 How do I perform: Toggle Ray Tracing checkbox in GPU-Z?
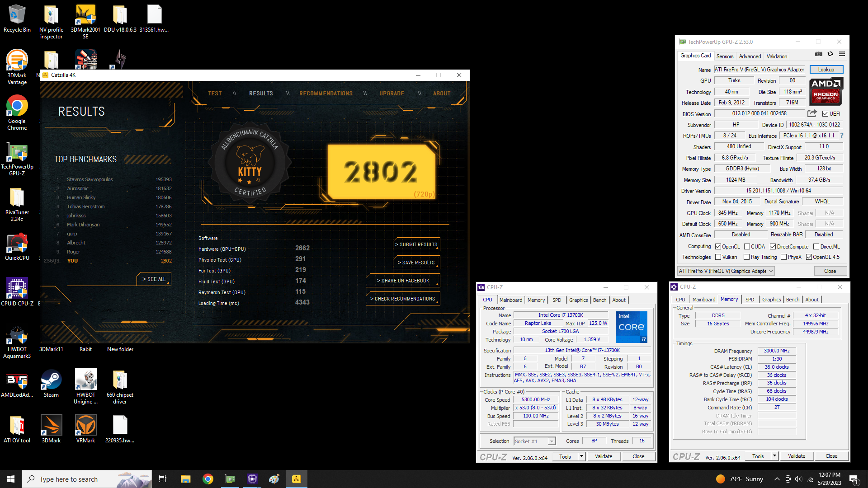pyautogui.click(x=746, y=257)
